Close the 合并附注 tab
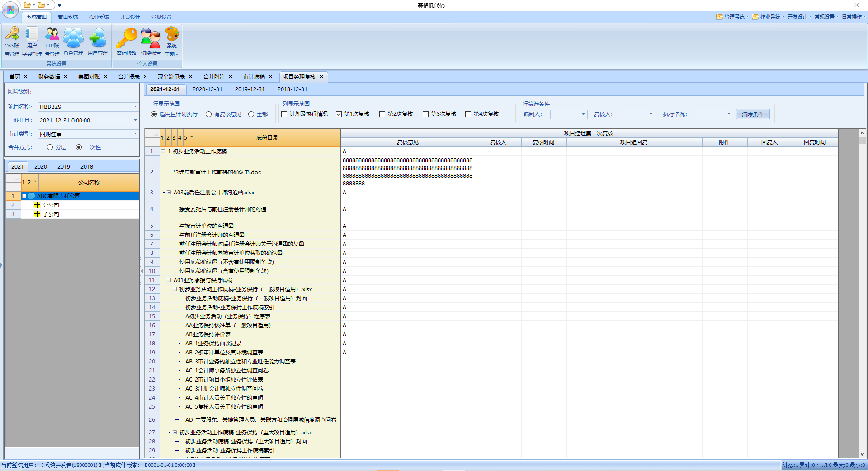The image size is (868, 471). click(x=231, y=77)
